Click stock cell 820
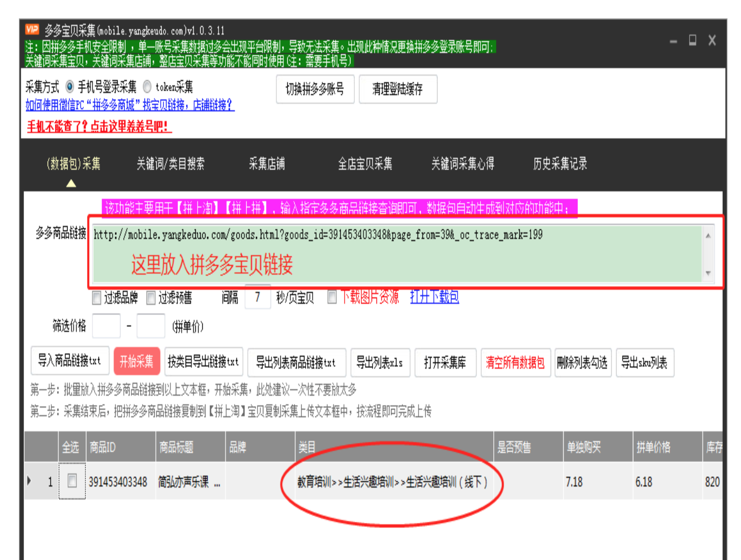 tap(713, 482)
